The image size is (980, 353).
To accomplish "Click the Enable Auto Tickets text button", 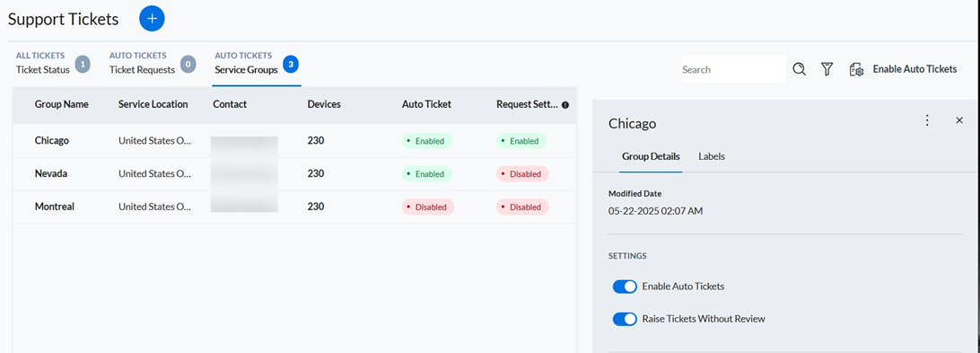I will [915, 69].
